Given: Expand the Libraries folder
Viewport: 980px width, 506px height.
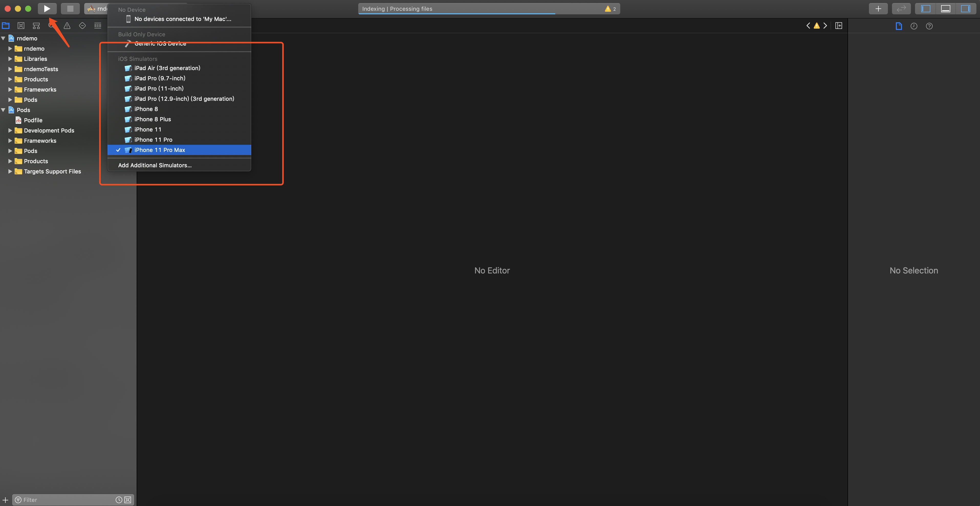Looking at the screenshot, I should [10, 59].
